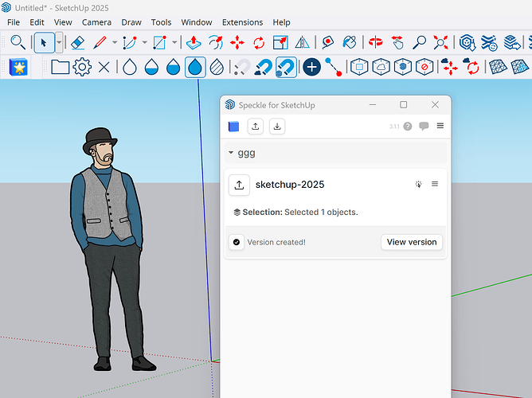Viewport: 532px width, 398px height.
Task: Open the Select tool dropdown arrow
Action: (x=59, y=43)
